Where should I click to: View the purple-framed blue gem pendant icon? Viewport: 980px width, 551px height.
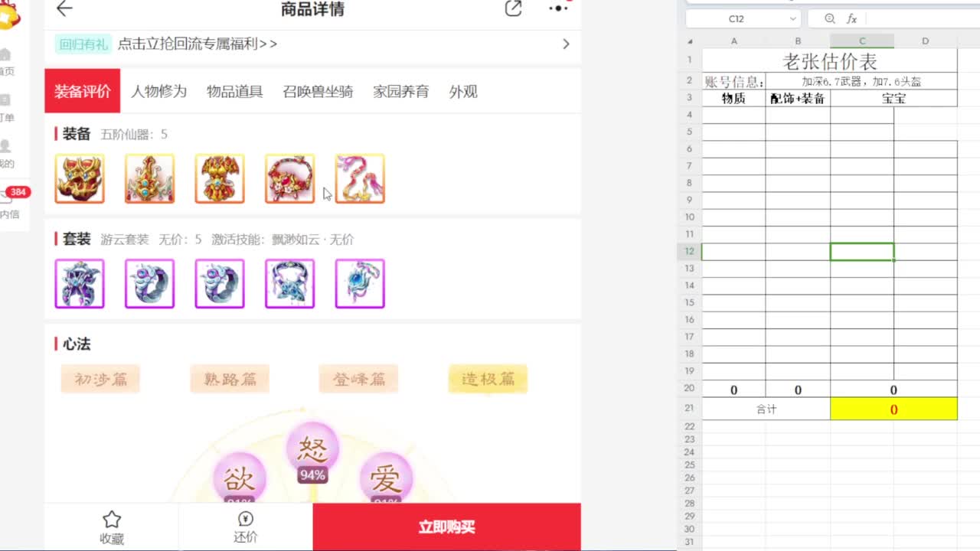coord(360,284)
